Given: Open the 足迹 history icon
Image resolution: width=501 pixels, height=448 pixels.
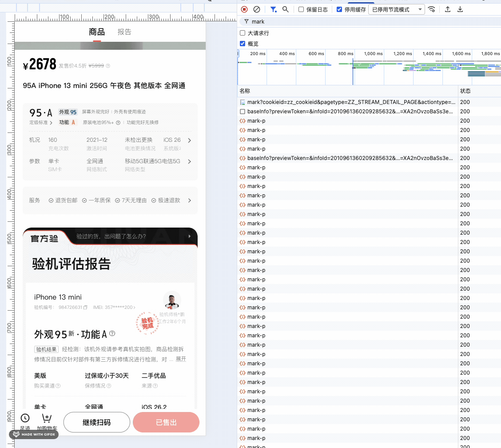Looking at the screenshot, I should [x=25, y=418].
